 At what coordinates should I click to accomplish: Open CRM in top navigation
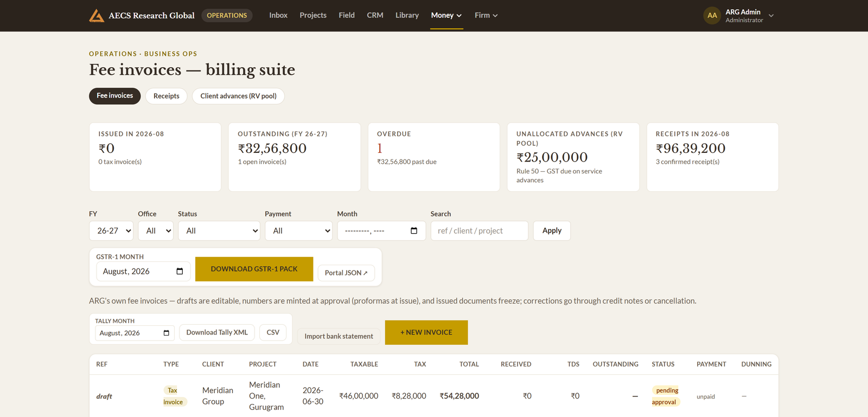[375, 15]
